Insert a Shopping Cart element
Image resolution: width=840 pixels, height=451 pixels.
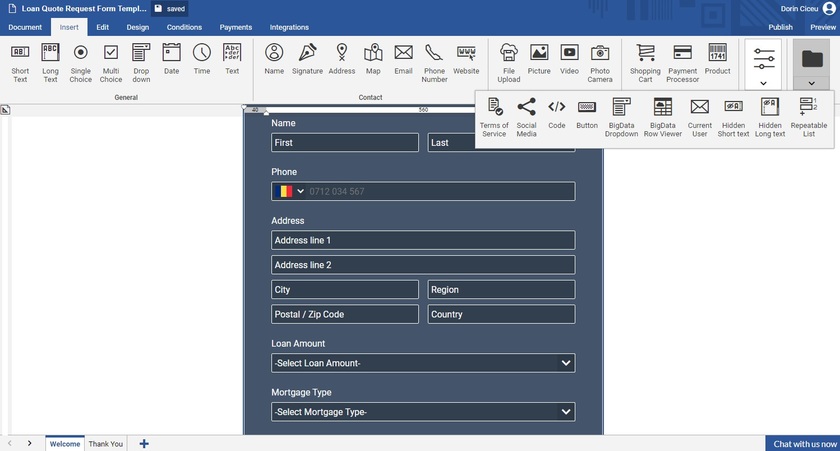click(x=645, y=62)
